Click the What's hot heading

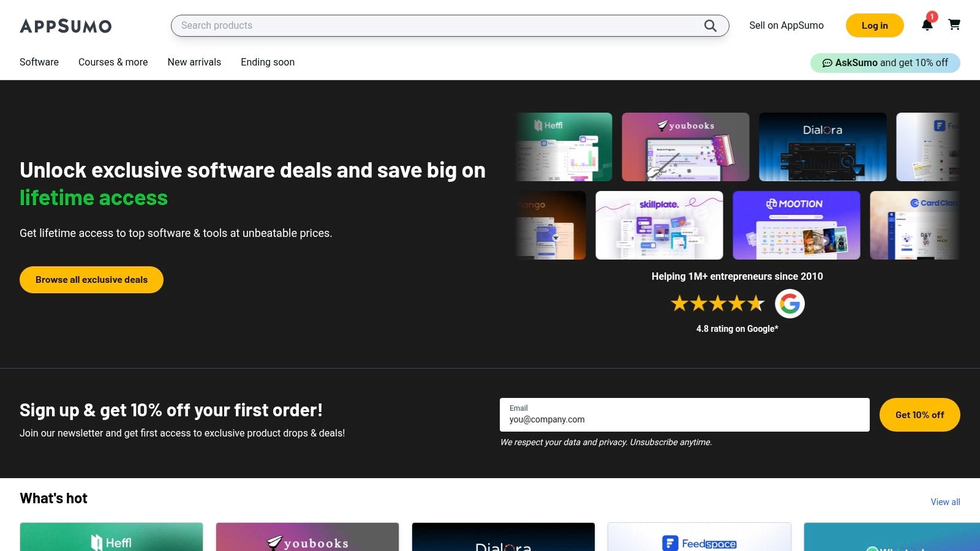pyautogui.click(x=53, y=498)
